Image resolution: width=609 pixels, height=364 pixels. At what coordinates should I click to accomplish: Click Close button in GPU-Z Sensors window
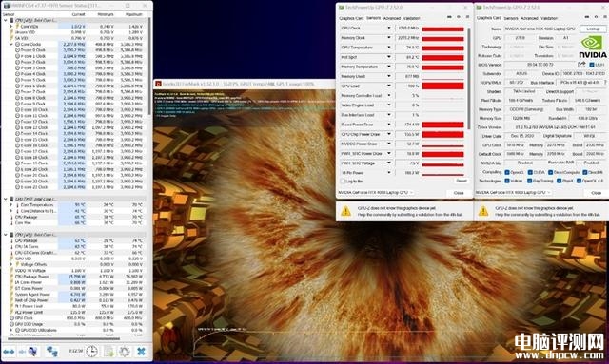point(459,193)
